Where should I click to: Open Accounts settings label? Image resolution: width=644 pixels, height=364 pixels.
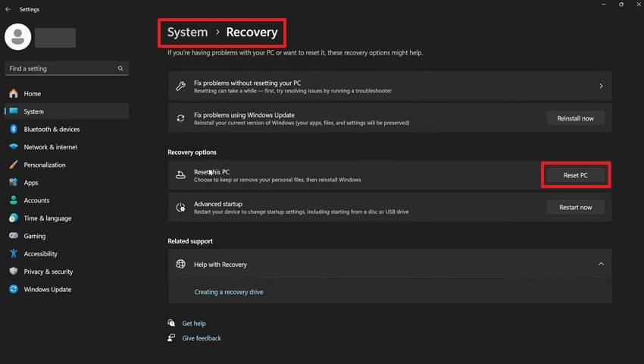pyautogui.click(x=36, y=200)
